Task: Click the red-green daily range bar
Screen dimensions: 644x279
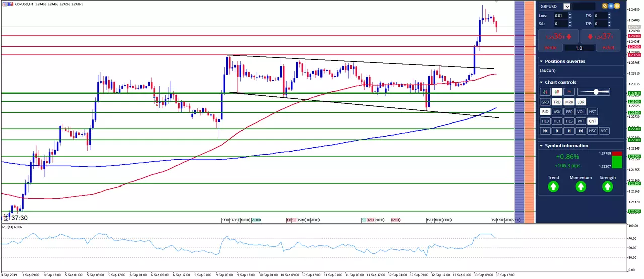Action: [617, 160]
